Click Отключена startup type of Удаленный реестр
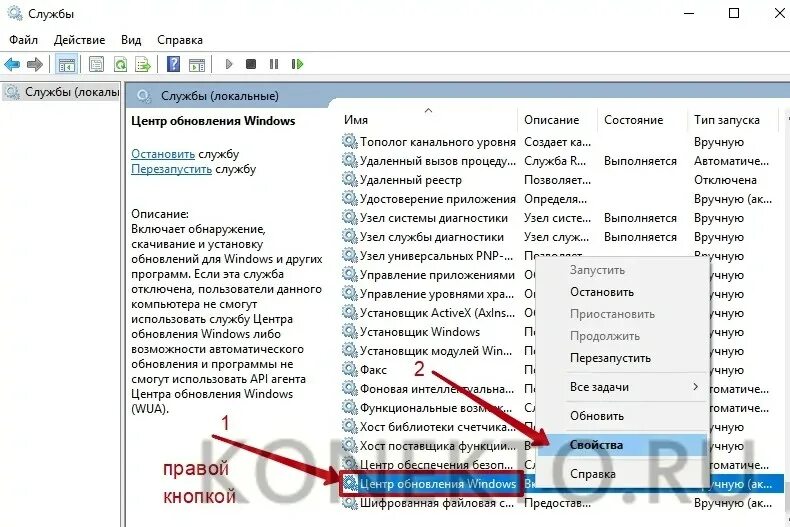790x527 pixels. click(x=725, y=180)
